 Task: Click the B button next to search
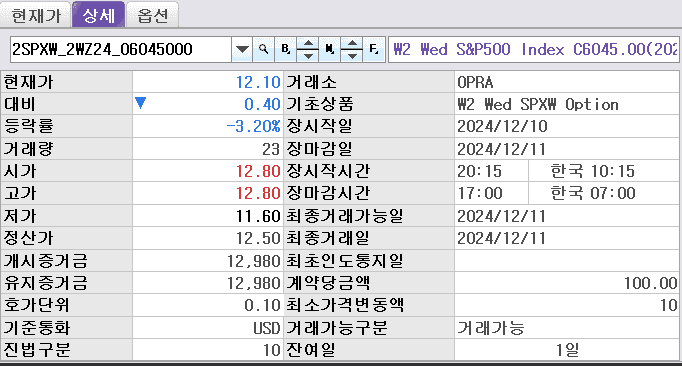285,49
